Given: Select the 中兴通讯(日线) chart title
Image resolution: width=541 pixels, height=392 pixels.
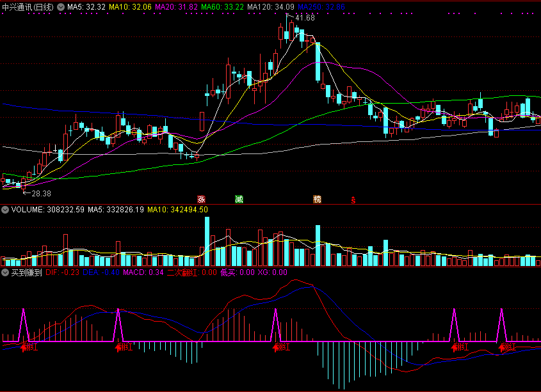Looking at the screenshot, I should (x=28, y=6).
